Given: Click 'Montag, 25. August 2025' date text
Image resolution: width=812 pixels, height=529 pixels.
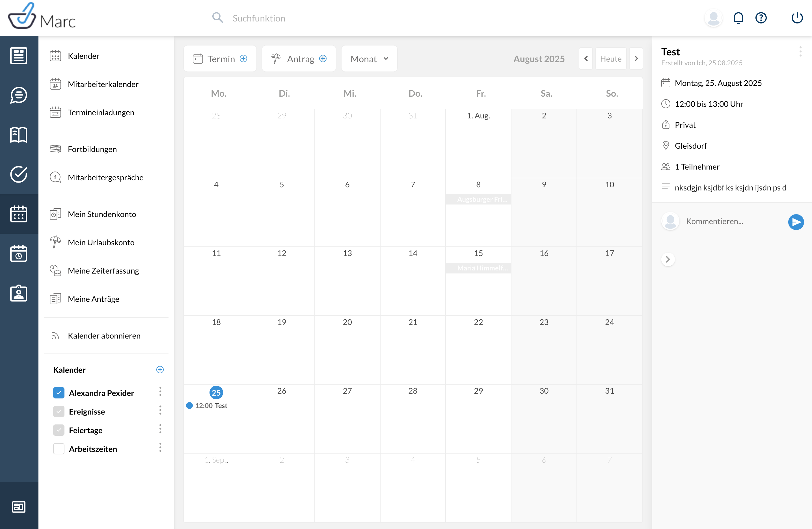Looking at the screenshot, I should click(x=718, y=83).
